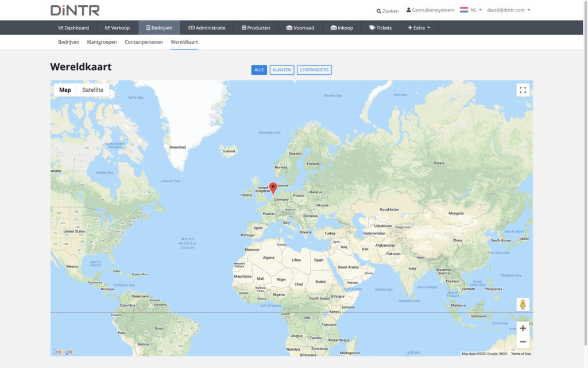Click the Greenland label on map

pos(178,147)
